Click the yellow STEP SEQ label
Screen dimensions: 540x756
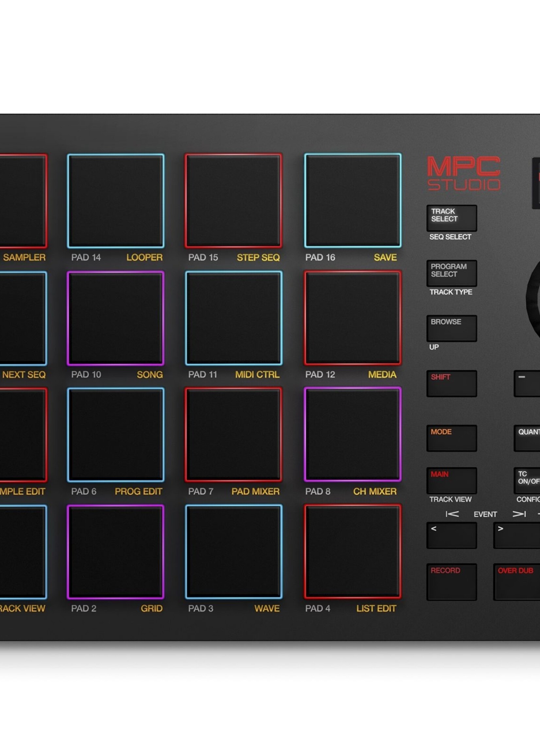258,257
